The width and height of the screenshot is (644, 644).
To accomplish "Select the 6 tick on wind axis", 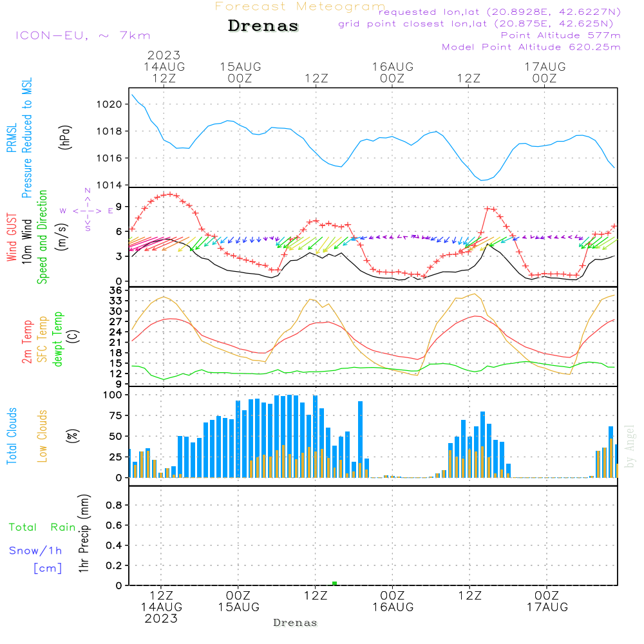I will tap(118, 232).
